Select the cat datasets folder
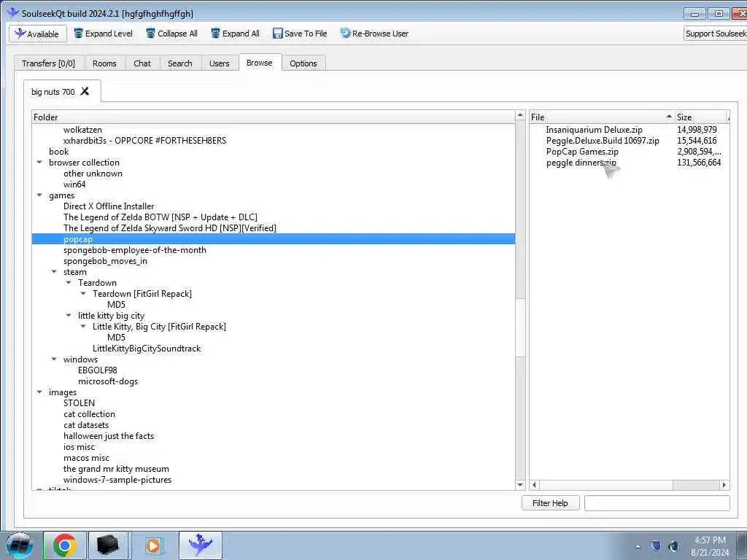 [x=86, y=425]
